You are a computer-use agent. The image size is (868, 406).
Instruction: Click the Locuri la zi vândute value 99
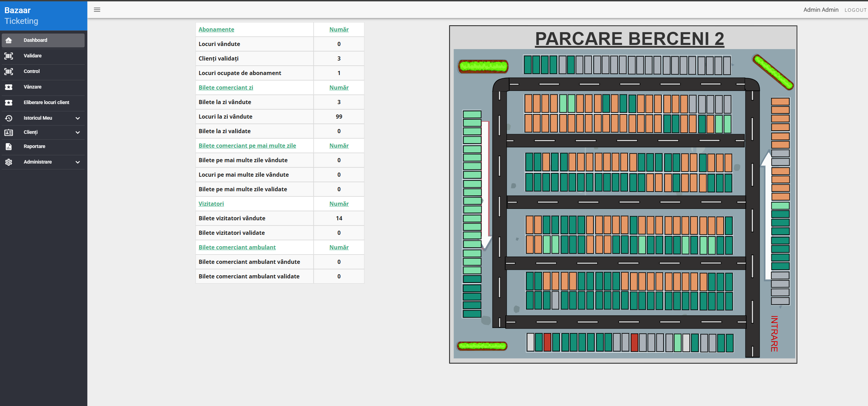click(x=339, y=117)
